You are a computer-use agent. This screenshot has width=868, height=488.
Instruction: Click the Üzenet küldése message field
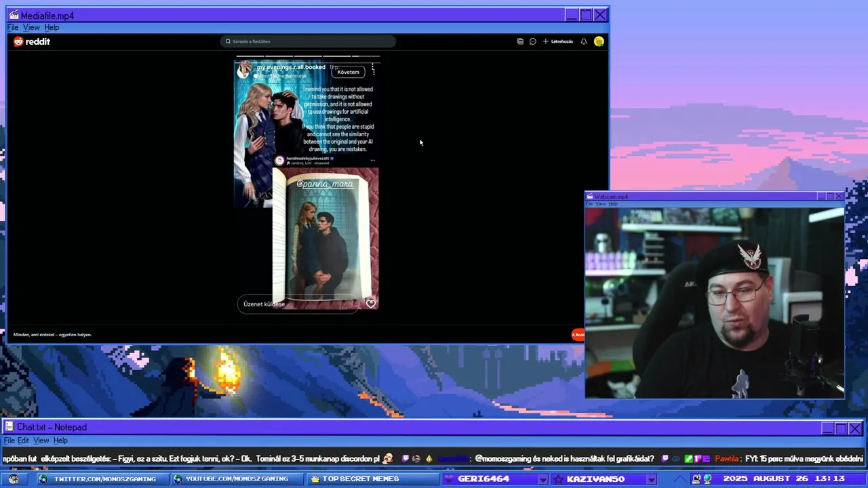pos(298,304)
